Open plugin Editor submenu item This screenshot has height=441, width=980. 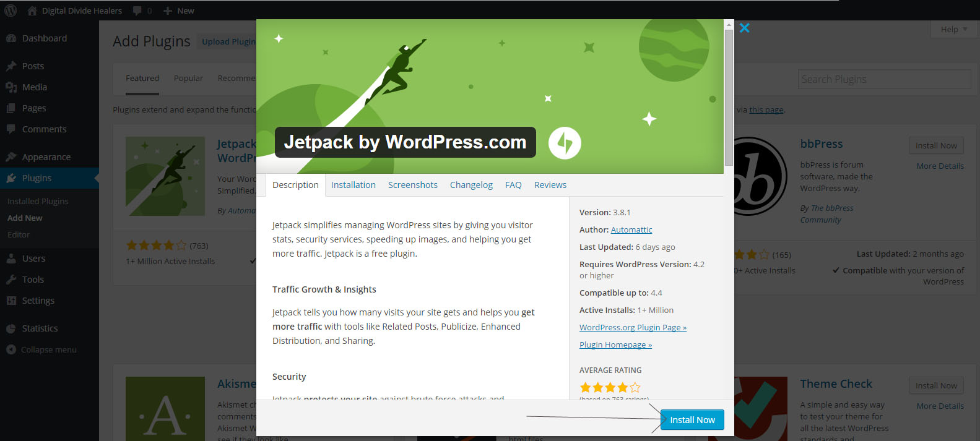click(19, 234)
